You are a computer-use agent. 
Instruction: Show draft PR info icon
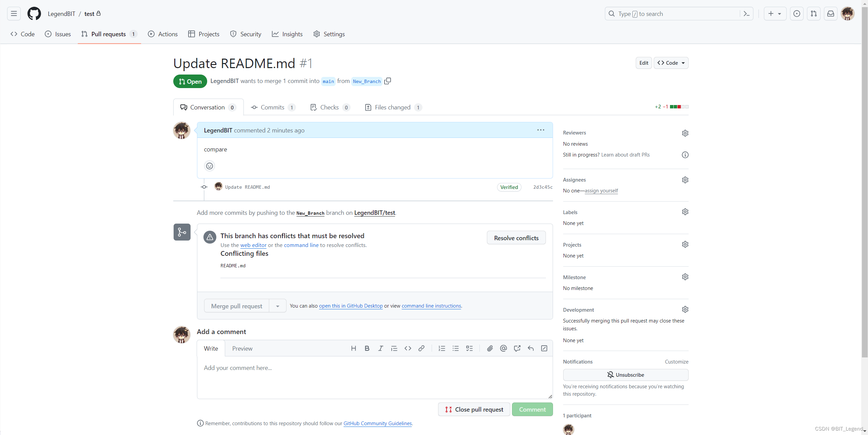click(685, 155)
